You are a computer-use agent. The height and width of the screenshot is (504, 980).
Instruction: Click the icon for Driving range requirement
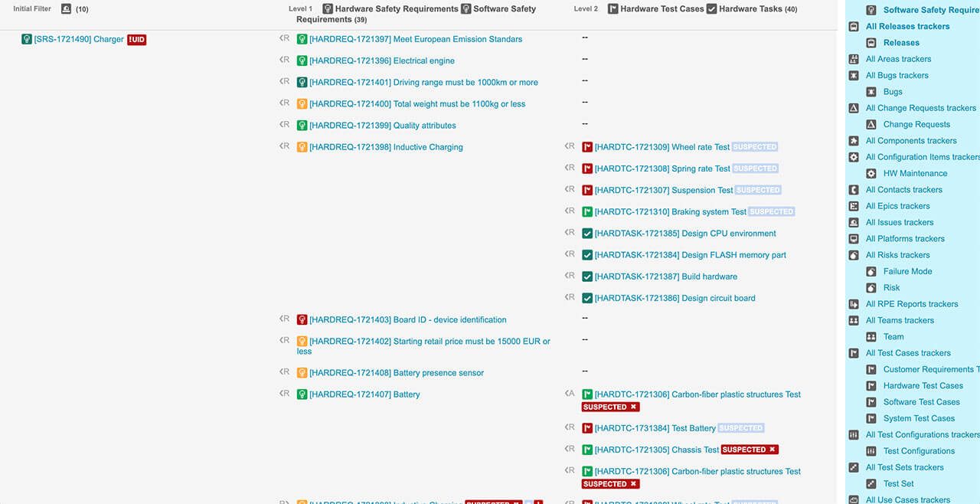[x=302, y=82]
